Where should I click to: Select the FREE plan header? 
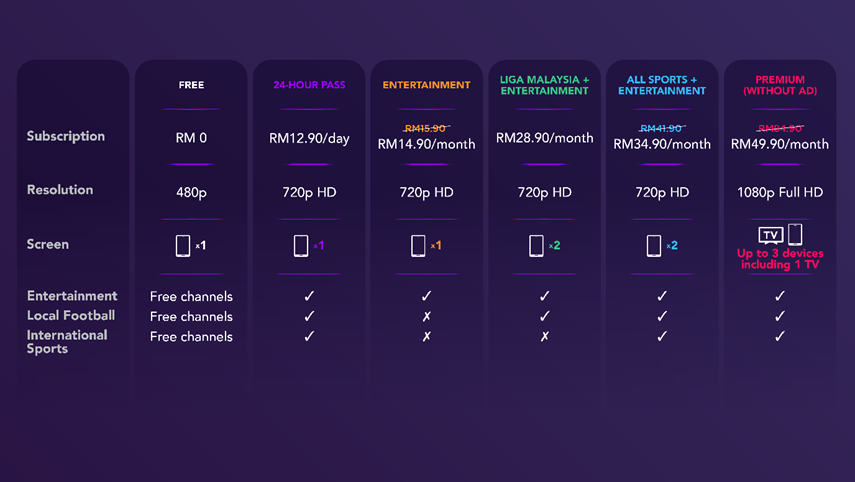[x=191, y=85]
